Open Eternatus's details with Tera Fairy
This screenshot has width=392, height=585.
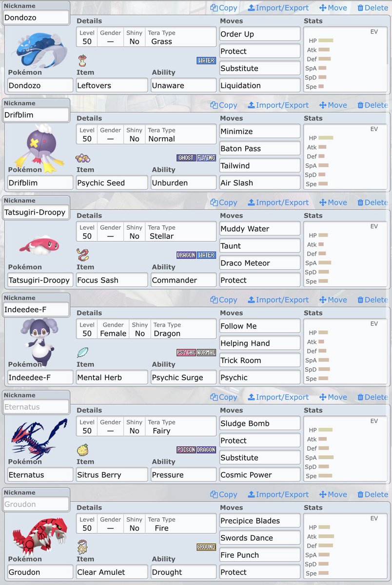point(146,427)
